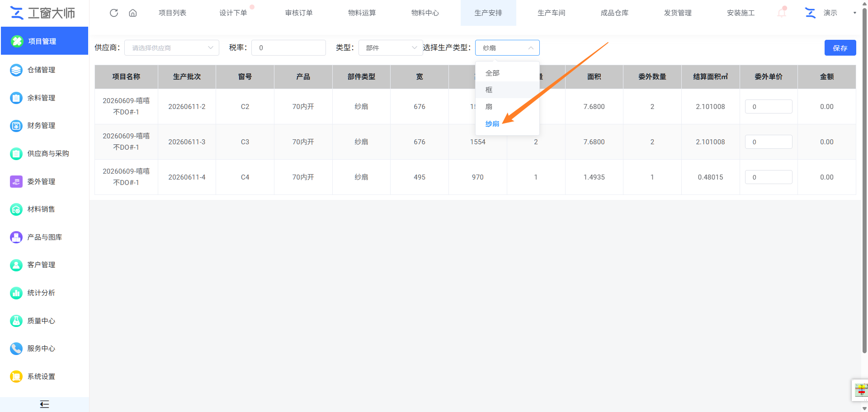
Task: Open 仓储管理 sidebar icon
Action: click(16, 70)
